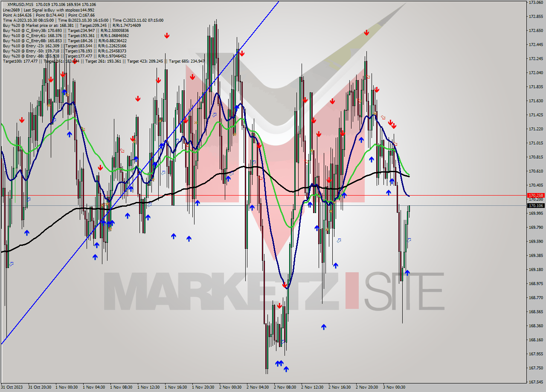Click the 168.770 price axis label
This screenshot has height=392, width=546.
536,298
